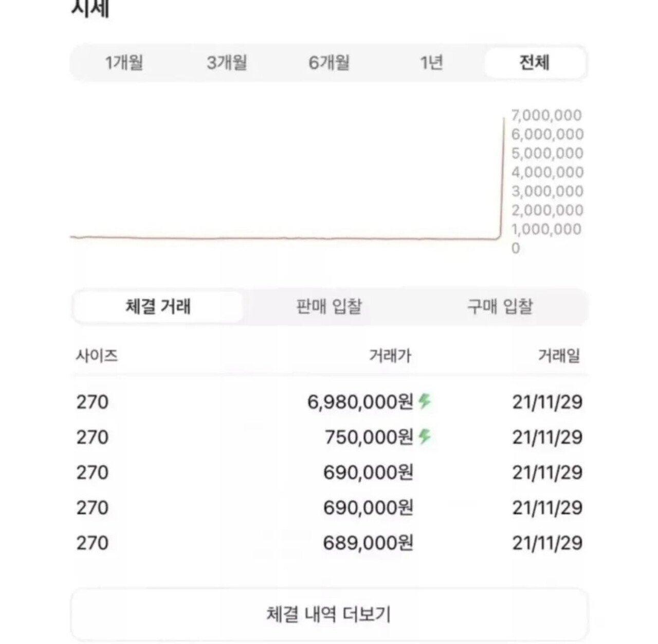Select the 전체 period tab
658x644 pixels.
(535, 63)
